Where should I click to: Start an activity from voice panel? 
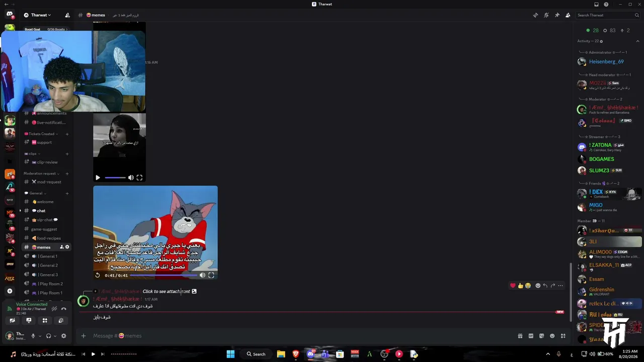pyautogui.click(x=45, y=320)
